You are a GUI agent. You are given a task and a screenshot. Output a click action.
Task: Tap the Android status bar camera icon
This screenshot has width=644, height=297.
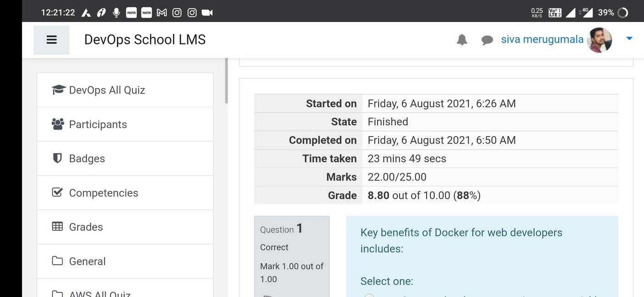click(x=207, y=13)
